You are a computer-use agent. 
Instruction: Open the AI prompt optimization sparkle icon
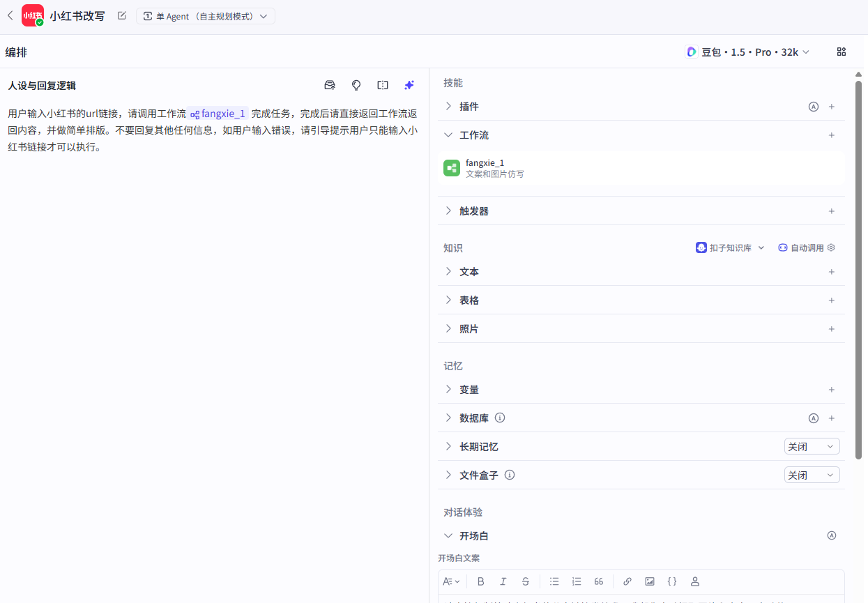coord(409,84)
